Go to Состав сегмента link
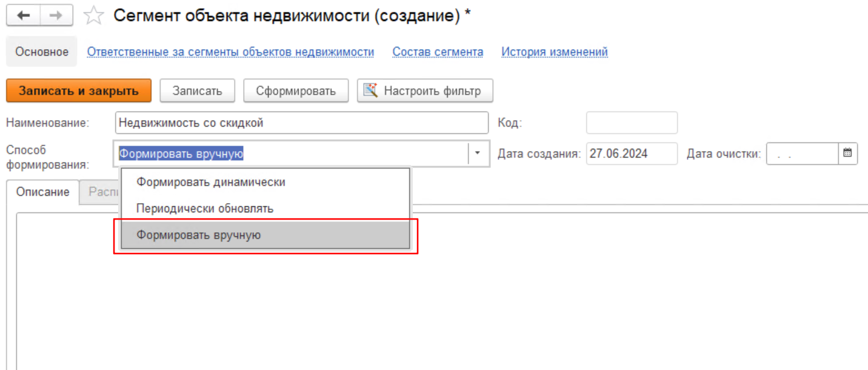 (438, 52)
